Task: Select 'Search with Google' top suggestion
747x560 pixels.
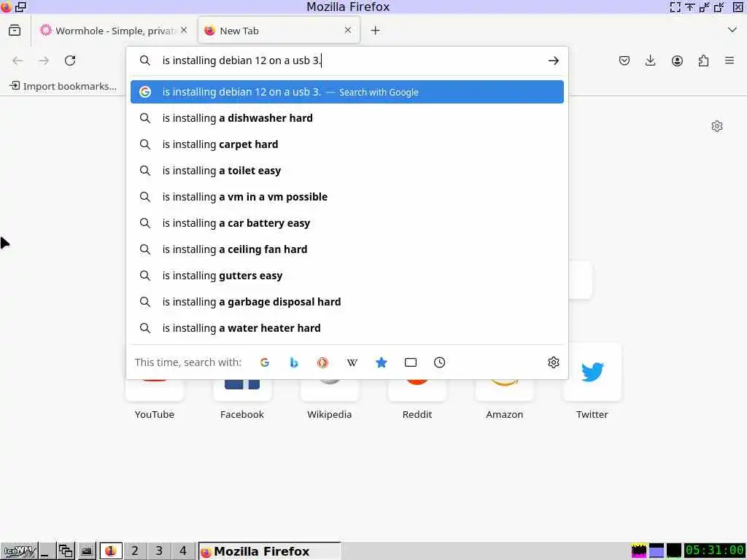Action: tap(347, 92)
